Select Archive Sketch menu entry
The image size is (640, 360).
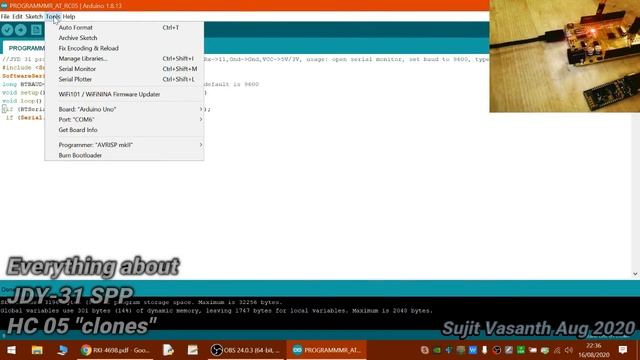124,38
